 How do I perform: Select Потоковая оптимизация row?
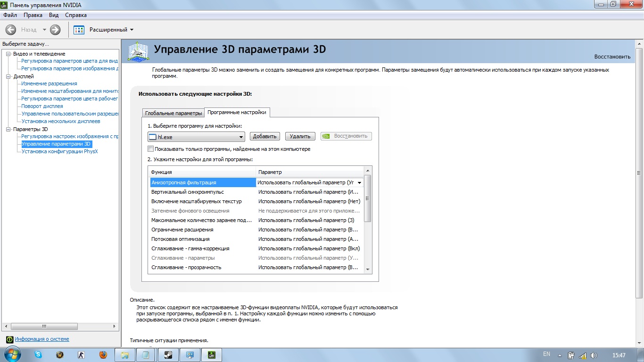pos(256,239)
